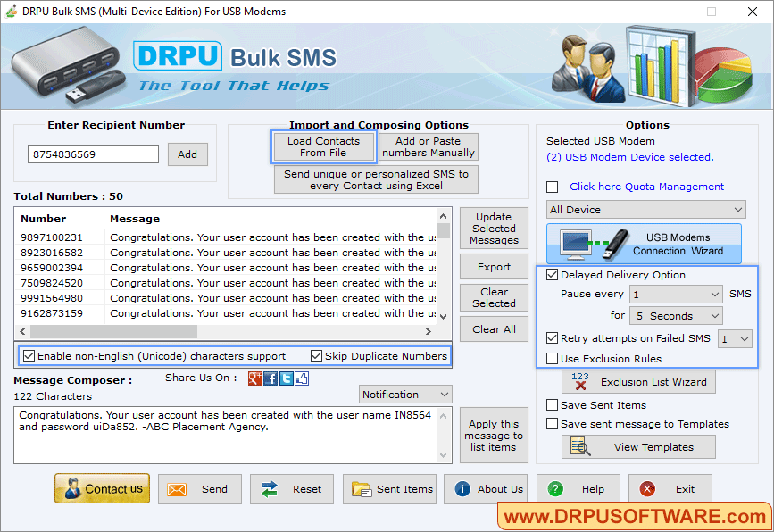Open USB Modems Connection Wizard
The width and height of the screenshot is (774, 532).
[644, 245]
